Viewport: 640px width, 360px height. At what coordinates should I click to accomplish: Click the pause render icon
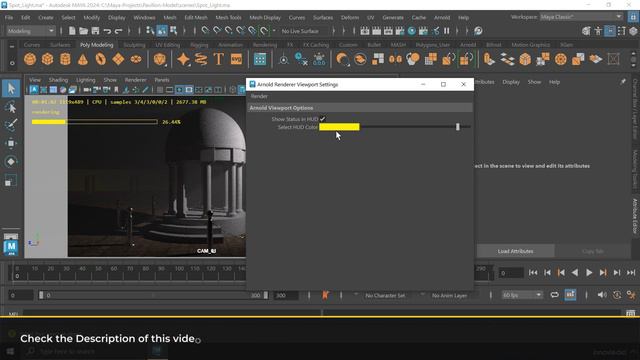pyautogui.click(x=447, y=31)
